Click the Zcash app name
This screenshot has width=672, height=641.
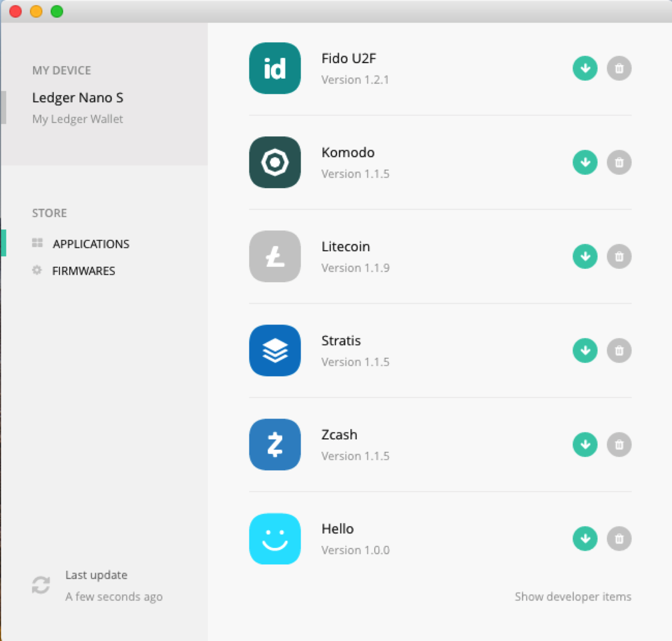[x=339, y=435]
